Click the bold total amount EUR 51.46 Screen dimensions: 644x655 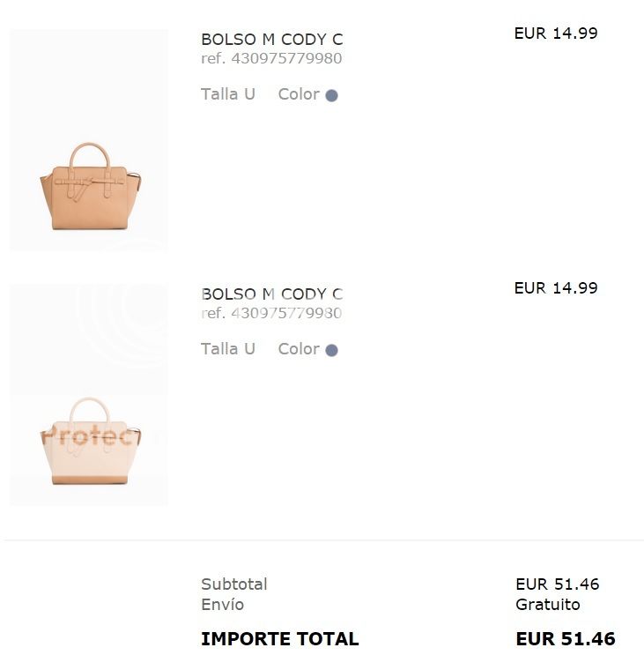coord(565,639)
